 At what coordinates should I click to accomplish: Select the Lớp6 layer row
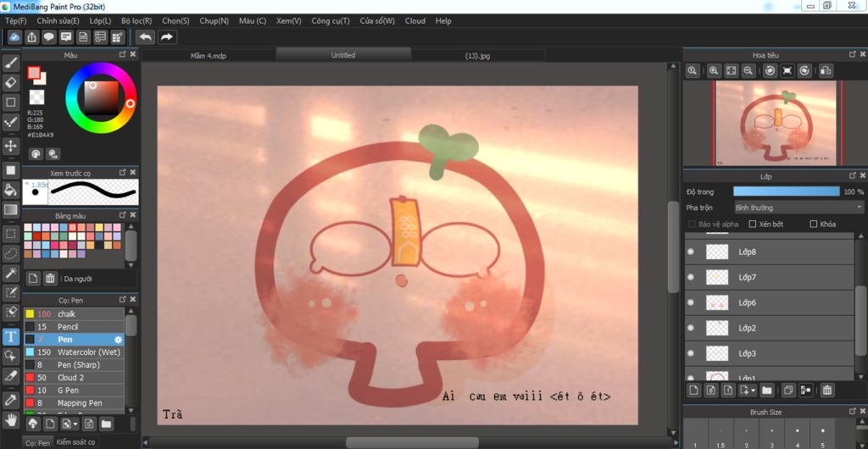point(770,302)
